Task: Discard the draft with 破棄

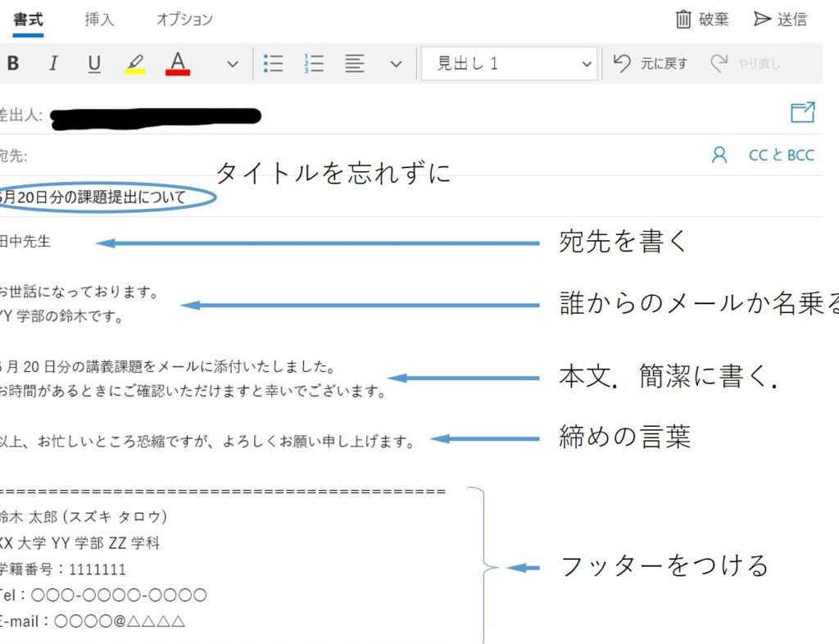Action: point(701,20)
